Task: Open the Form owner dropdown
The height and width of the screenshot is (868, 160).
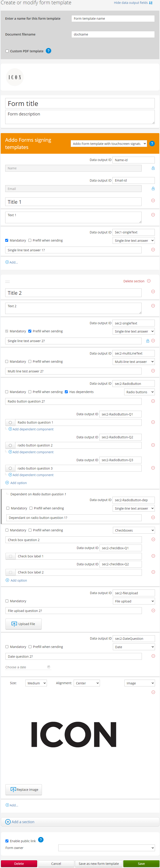Action: point(106,847)
